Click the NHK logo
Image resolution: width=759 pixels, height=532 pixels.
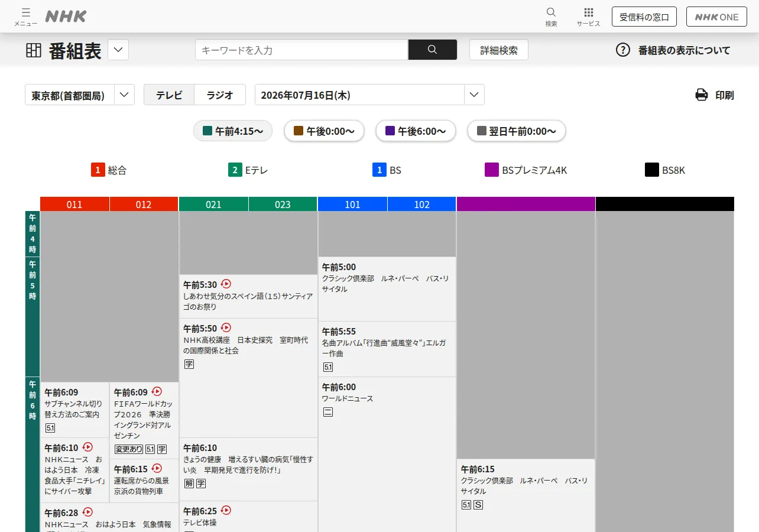point(66,17)
